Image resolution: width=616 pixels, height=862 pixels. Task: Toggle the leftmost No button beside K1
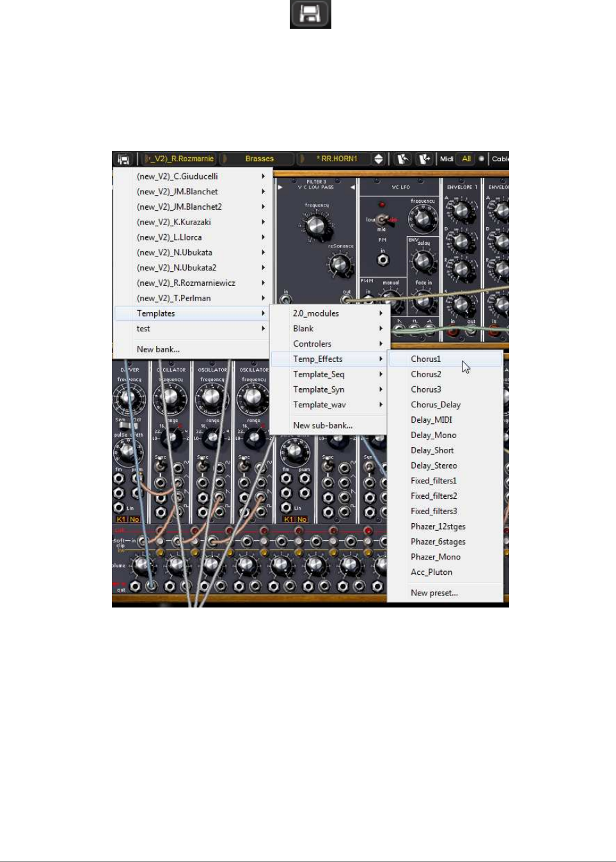134,519
